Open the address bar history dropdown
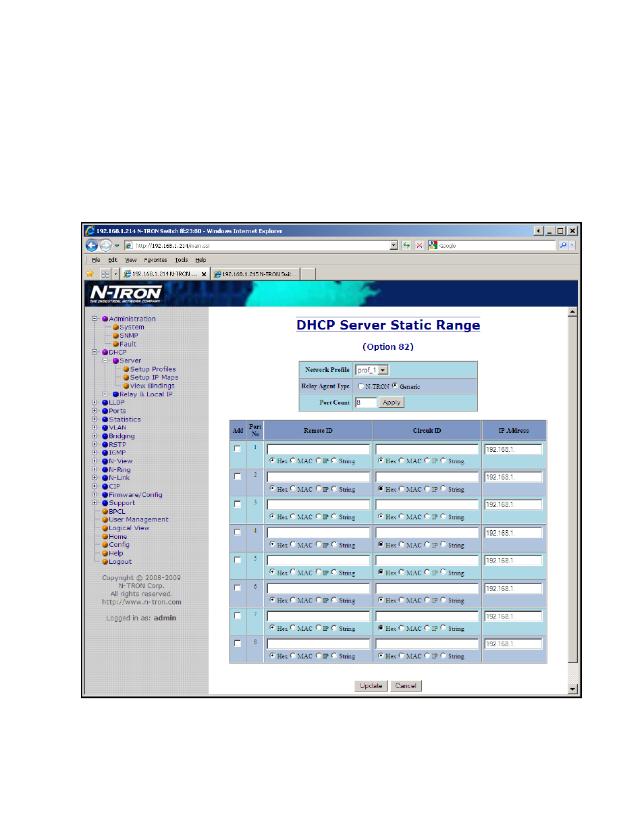 point(394,245)
